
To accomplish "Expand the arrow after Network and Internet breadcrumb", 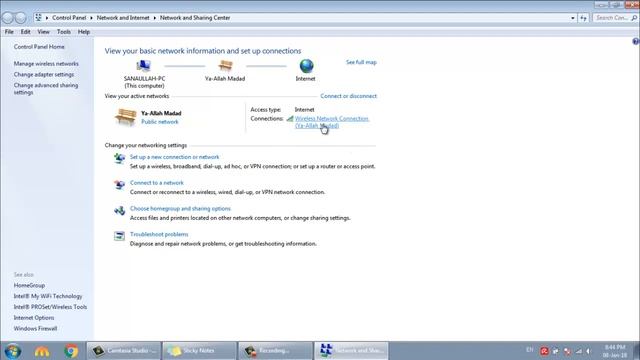I will (x=155, y=18).
